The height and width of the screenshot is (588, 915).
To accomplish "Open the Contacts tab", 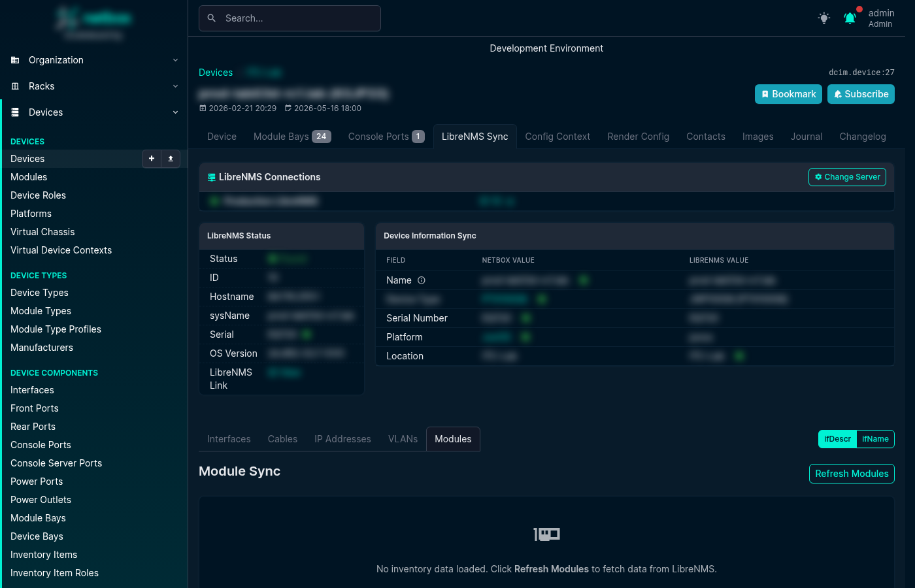I will click(706, 137).
